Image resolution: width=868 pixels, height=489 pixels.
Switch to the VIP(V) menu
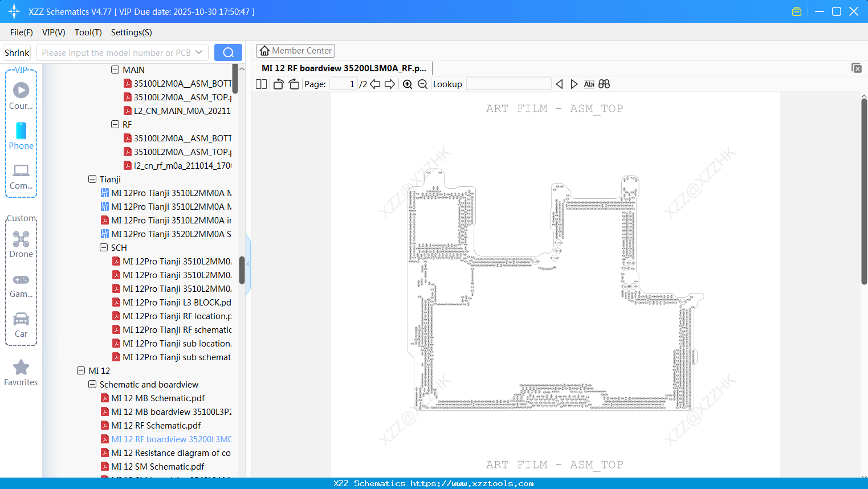point(53,32)
